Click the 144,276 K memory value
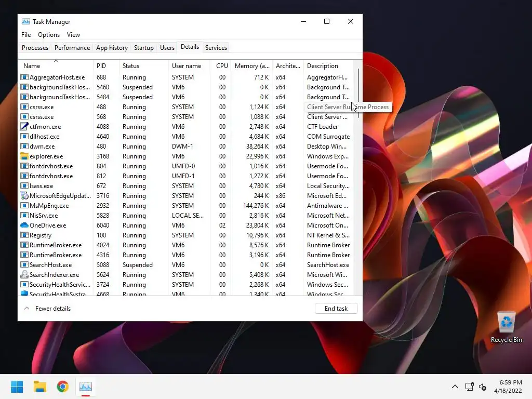This screenshot has height=399, width=532. 256,206
